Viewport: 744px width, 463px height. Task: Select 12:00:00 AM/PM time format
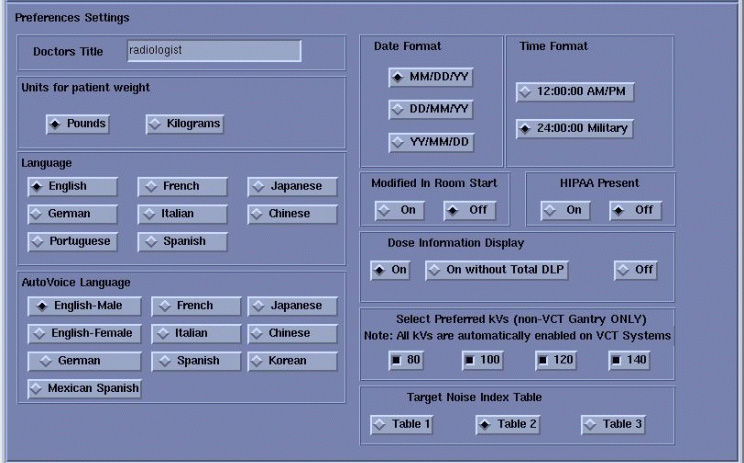pos(575,92)
